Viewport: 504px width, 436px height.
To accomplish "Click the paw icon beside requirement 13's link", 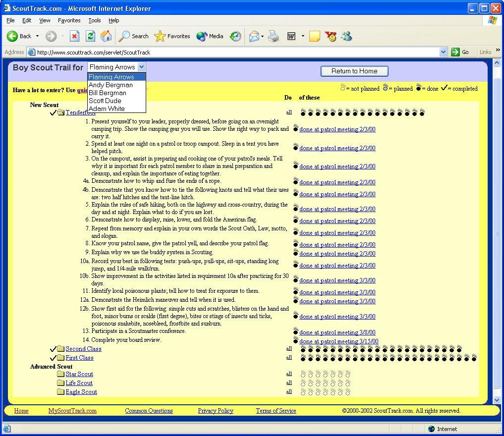I will 296,331.
